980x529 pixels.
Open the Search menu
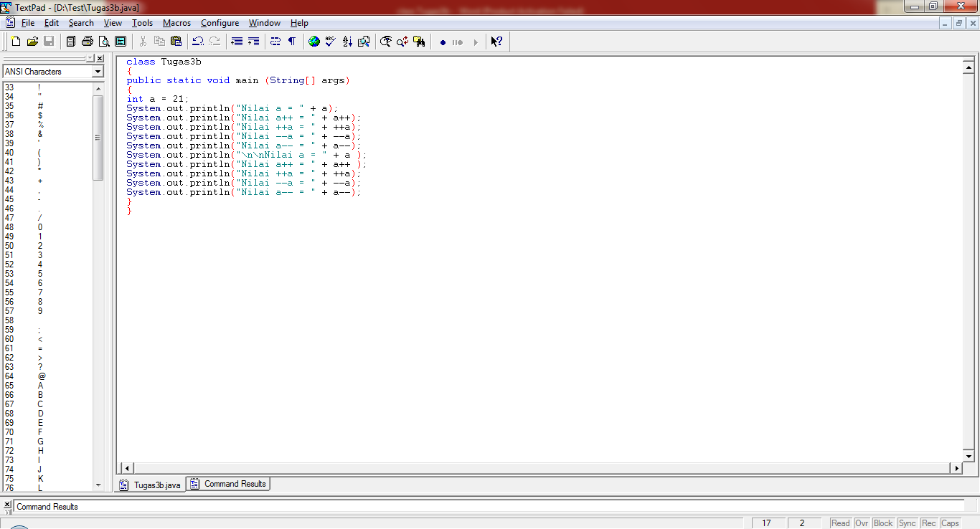click(81, 23)
